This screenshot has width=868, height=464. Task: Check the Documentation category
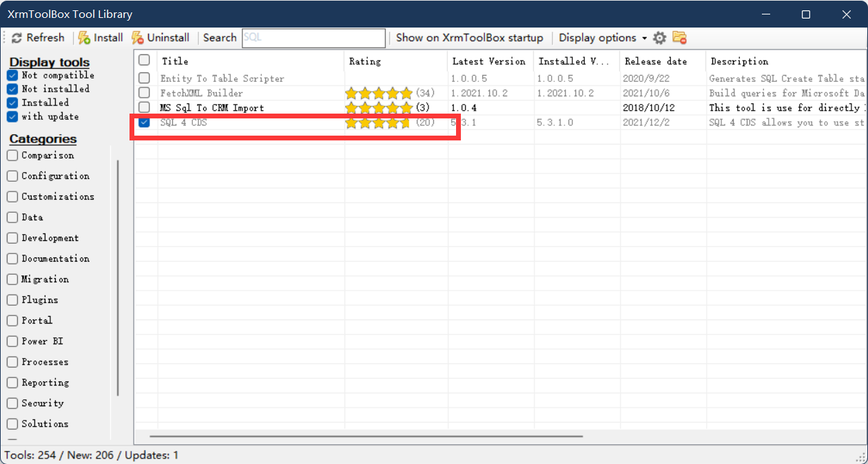[x=12, y=259]
